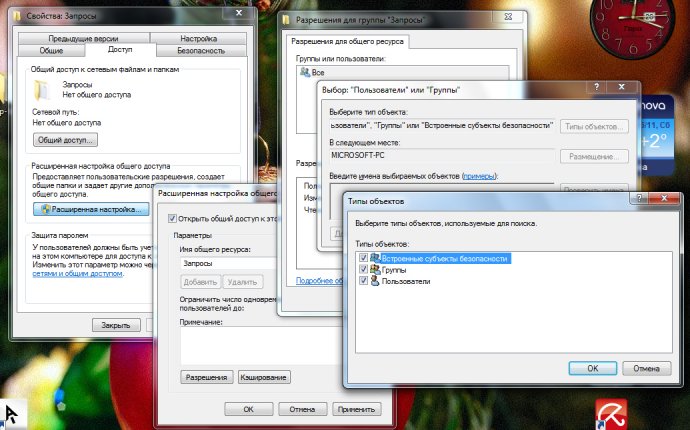Switch to Безопасность tab

pyautogui.click(x=201, y=51)
